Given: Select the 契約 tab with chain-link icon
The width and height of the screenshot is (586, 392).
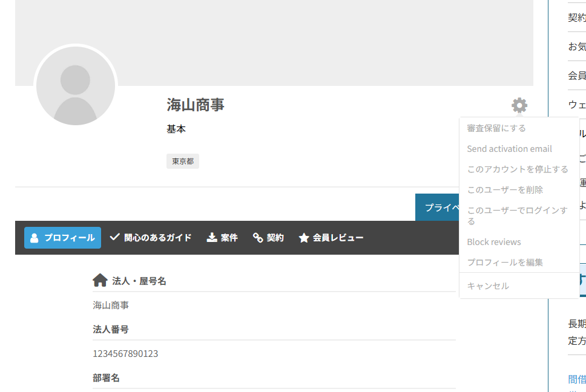Looking at the screenshot, I should tap(268, 238).
